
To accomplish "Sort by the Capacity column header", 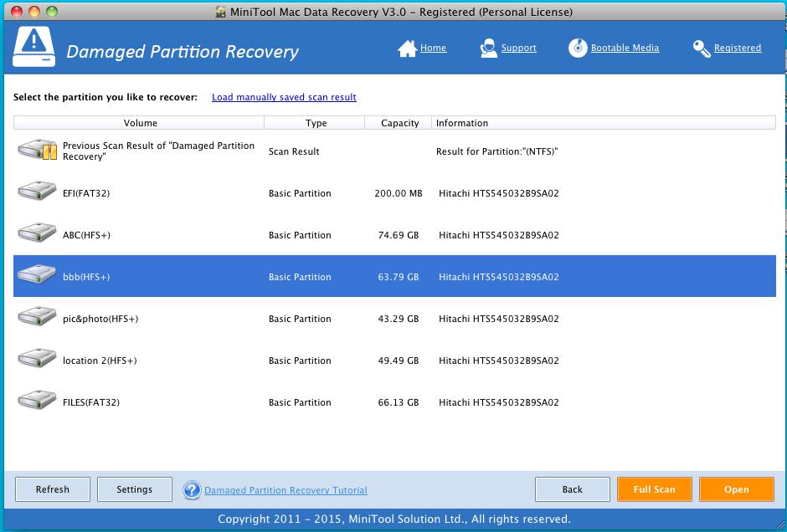I will coord(399,123).
